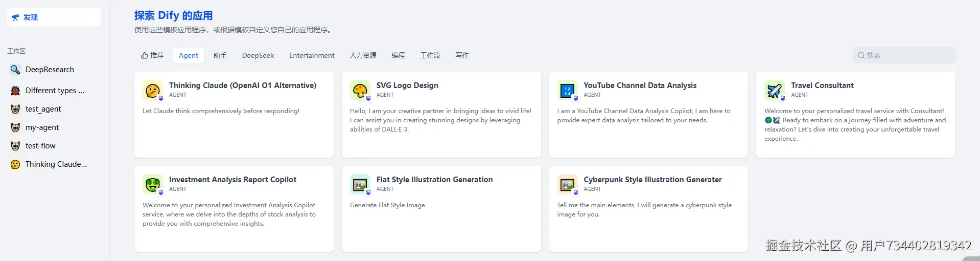Click the Travel Consultant welcome description
Viewport: 980px width, 261px height.
coord(855,125)
